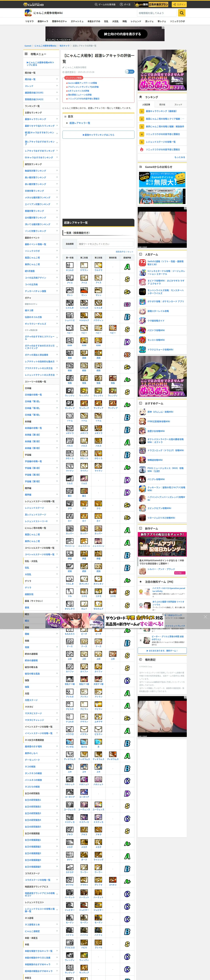The image size is (210, 980).
Task: Click the yellow search magnifier button
Action: click(182, 13)
